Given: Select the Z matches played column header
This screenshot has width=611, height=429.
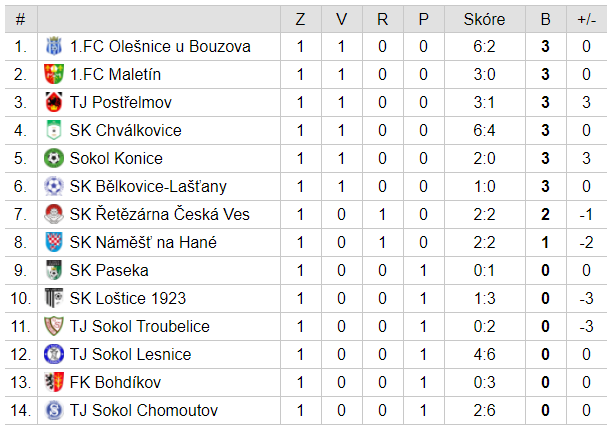Looking at the screenshot, I should coord(300,19).
